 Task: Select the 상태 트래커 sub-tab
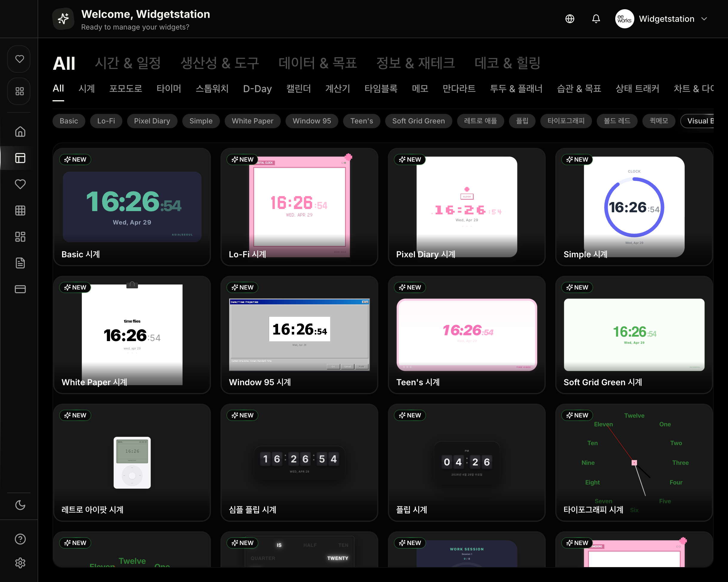637,88
